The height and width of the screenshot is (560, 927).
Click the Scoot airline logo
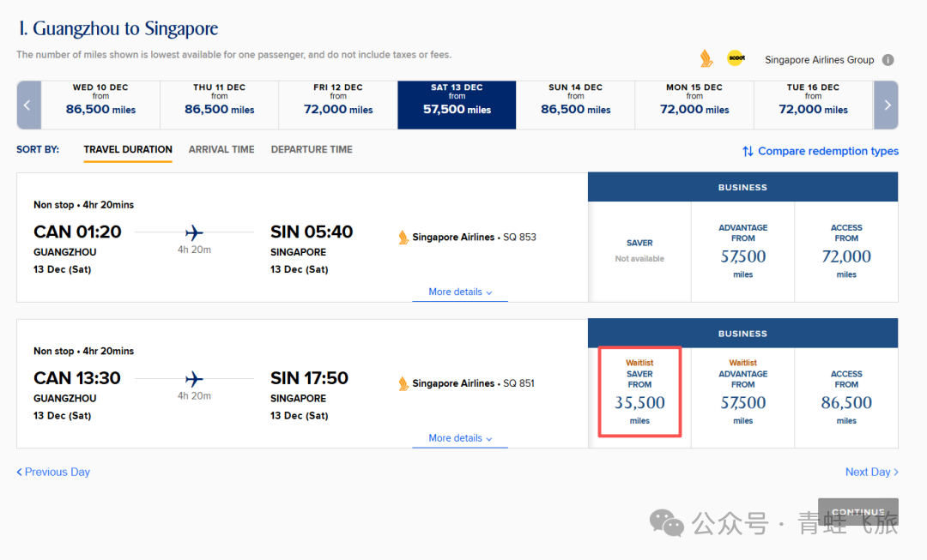click(x=736, y=58)
